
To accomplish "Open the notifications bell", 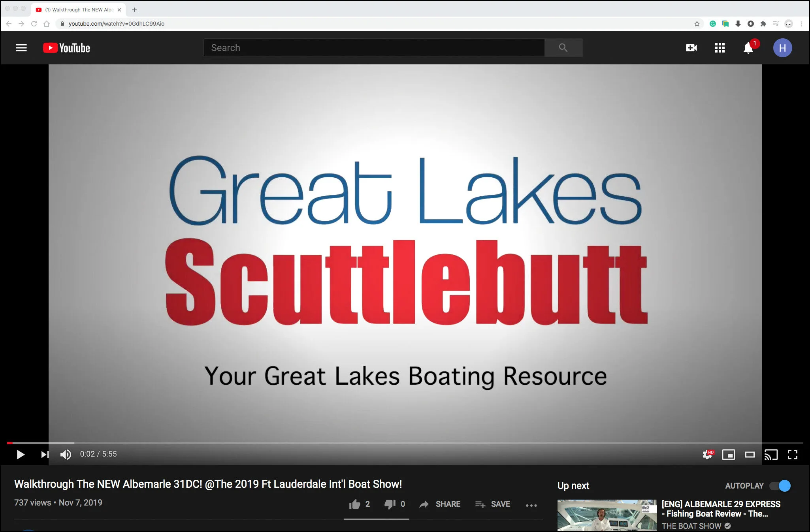I will click(x=748, y=48).
